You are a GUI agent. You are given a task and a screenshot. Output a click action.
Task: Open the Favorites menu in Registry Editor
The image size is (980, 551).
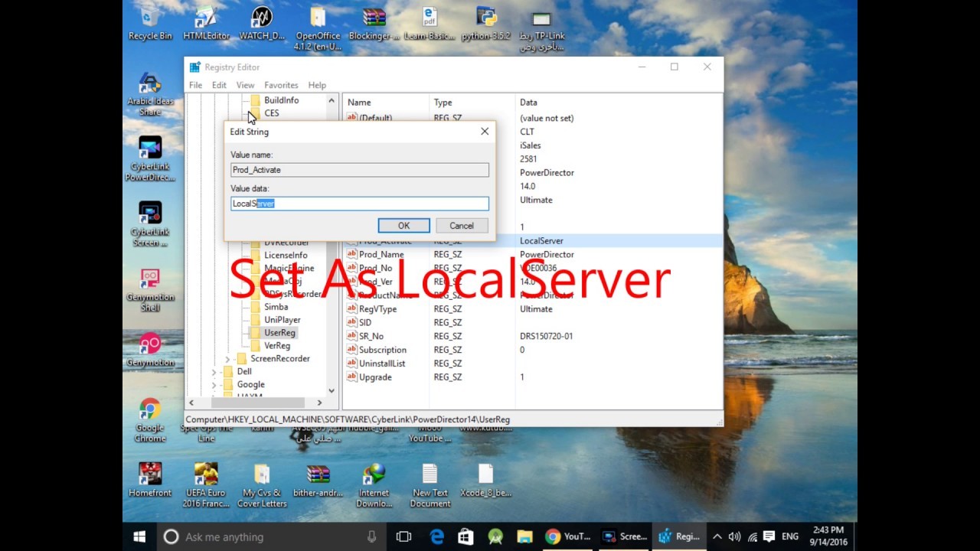coord(281,85)
